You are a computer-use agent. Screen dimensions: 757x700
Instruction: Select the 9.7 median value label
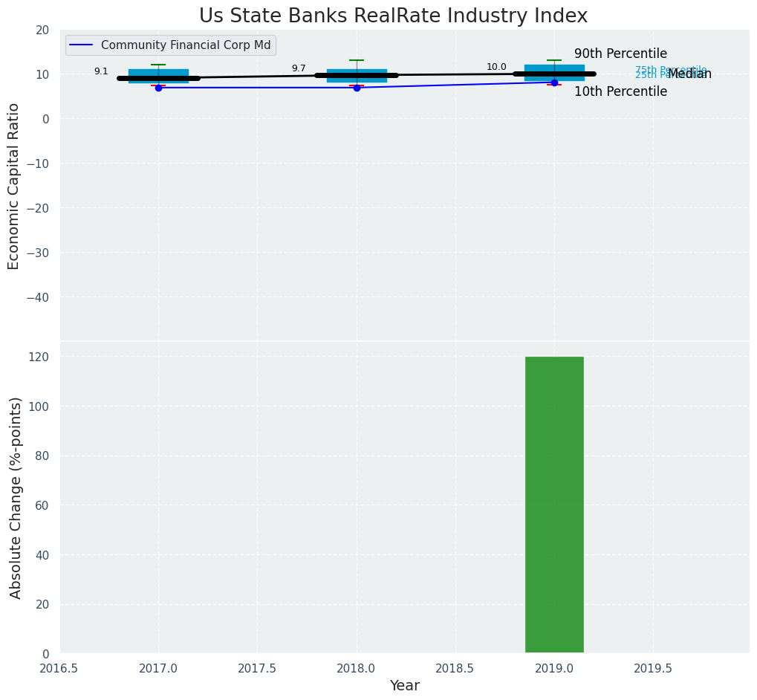pos(299,68)
